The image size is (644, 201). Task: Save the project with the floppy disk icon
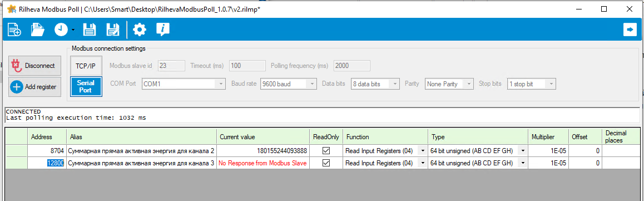tap(89, 30)
